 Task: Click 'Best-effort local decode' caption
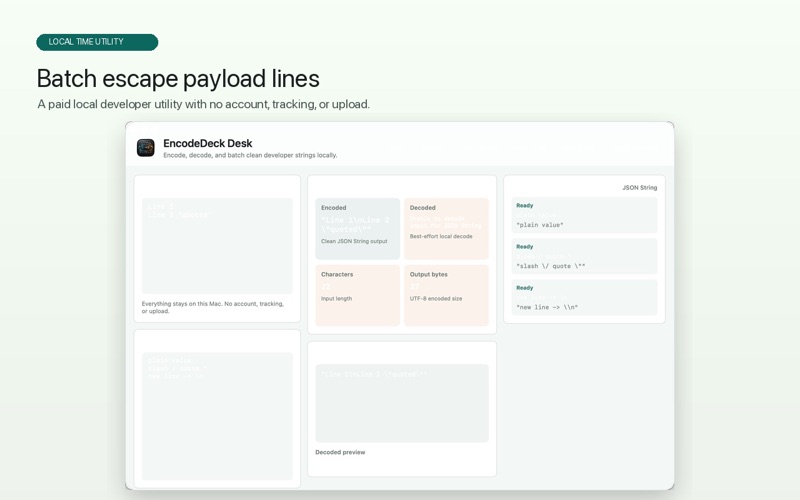[x=441, y=236]
